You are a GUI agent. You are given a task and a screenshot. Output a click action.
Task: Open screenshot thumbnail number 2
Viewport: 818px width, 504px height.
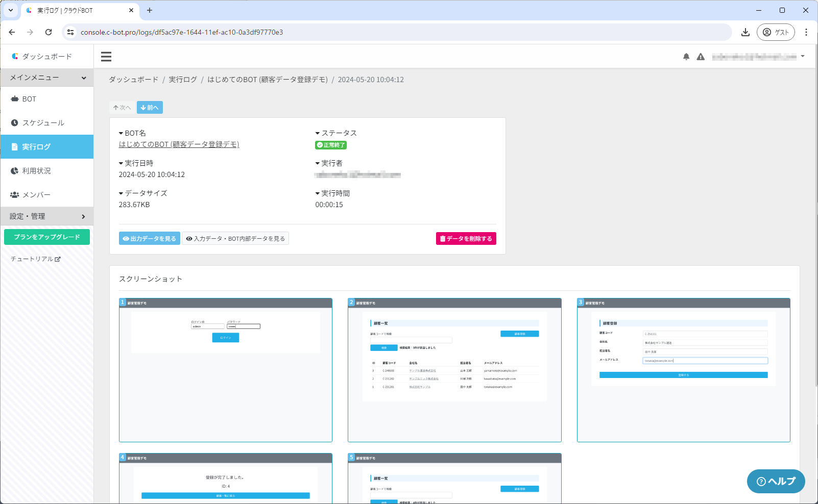pos(454,370)
